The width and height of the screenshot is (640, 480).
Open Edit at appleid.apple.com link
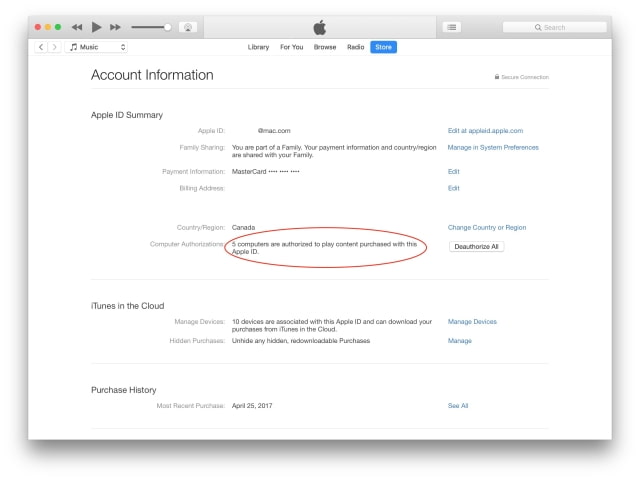(485, 131)
